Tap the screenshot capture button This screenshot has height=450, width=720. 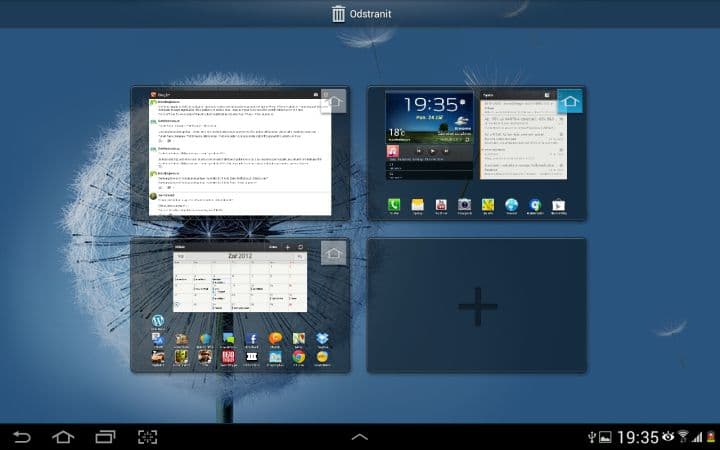[x=147, y=437]
